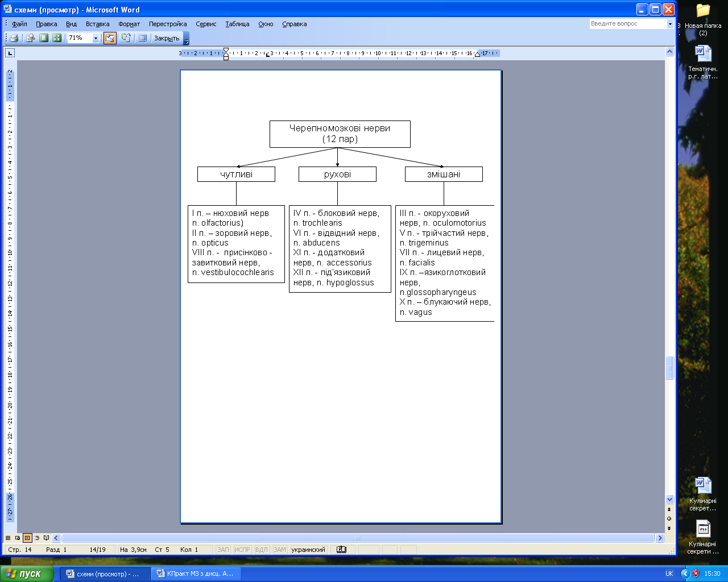The image size is (728, 582).
Task: Click the Start 'пуск' button
Action: (27, 573)
